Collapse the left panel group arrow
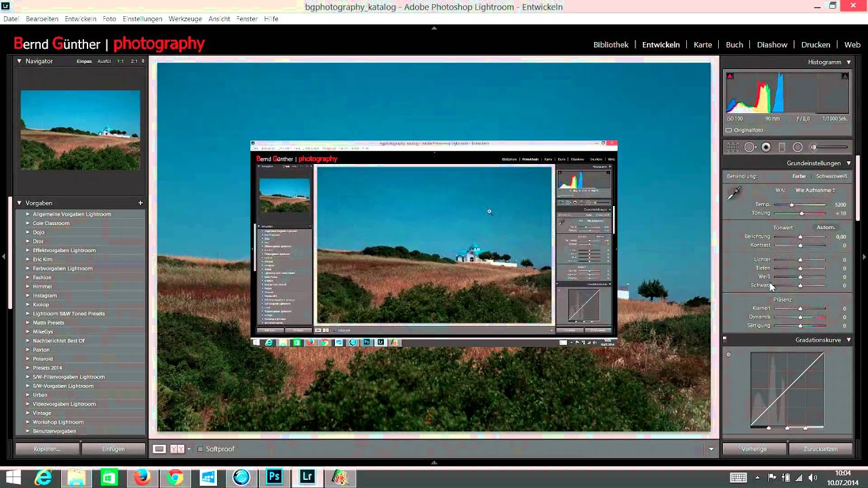Screen dimensions: 868x488 [x=3, y=257]
